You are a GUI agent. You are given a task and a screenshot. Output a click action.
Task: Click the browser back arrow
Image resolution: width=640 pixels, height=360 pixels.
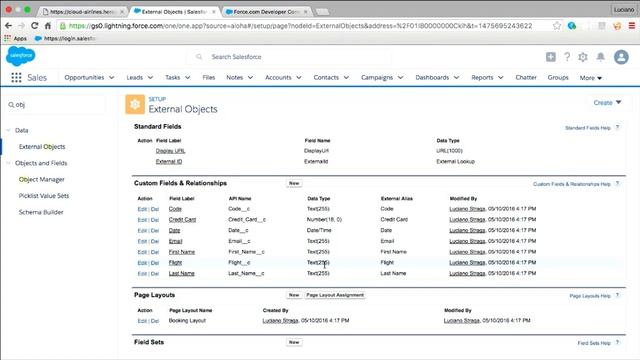tap(8, 26)
